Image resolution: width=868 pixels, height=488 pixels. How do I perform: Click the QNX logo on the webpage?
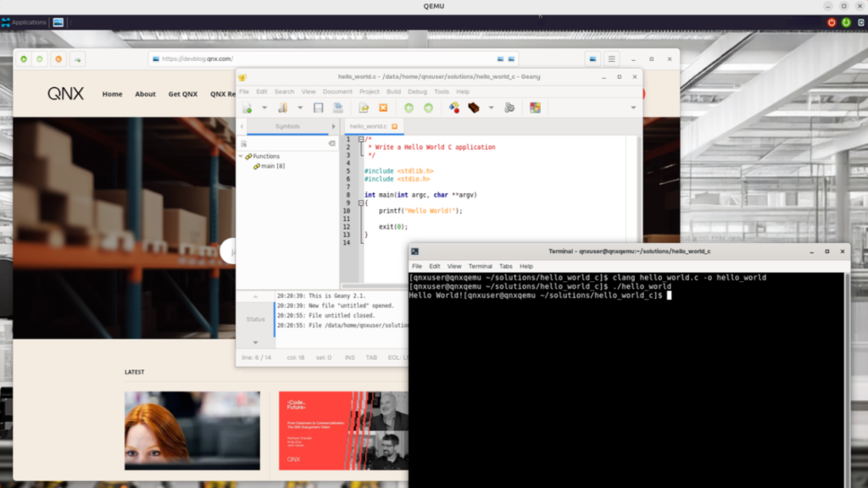(66, 93)
